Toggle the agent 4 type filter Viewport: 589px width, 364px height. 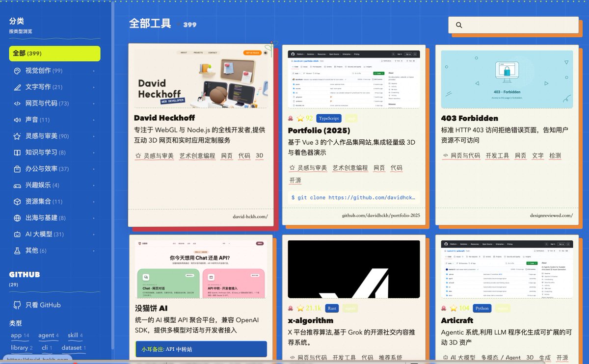coord(49,336)
